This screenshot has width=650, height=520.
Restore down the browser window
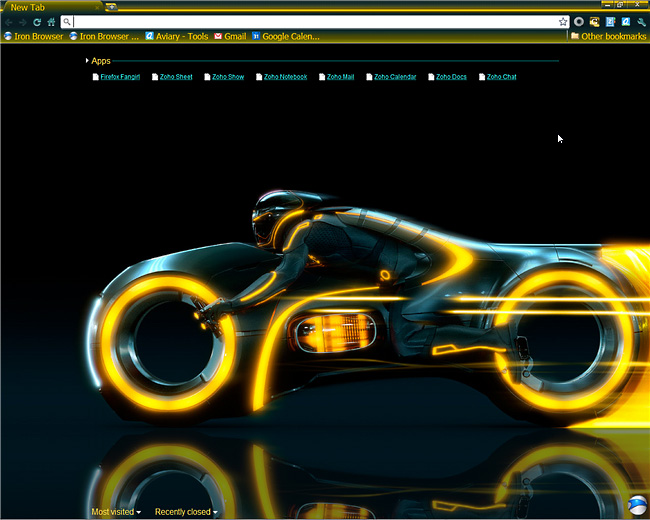click(x=620, y=5)
